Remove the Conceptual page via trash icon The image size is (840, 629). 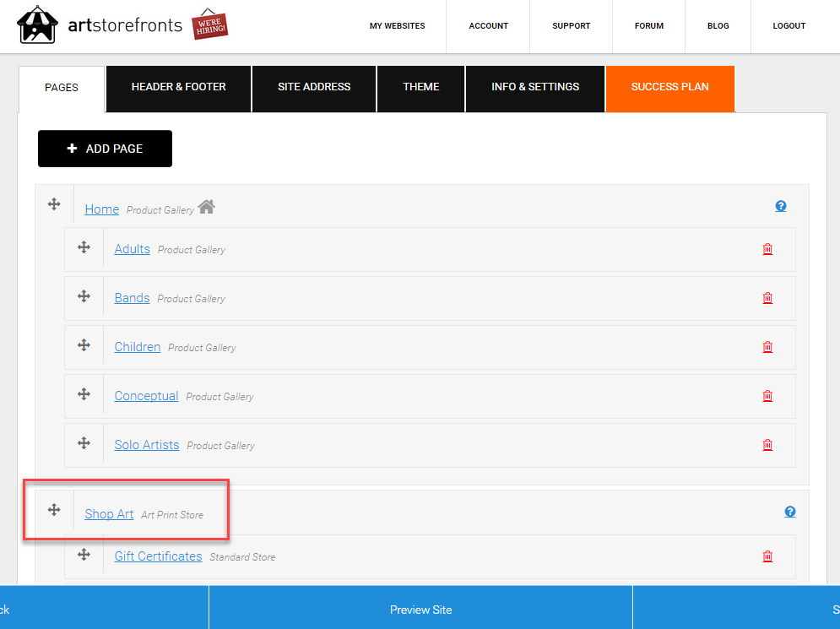pos(767,396)
